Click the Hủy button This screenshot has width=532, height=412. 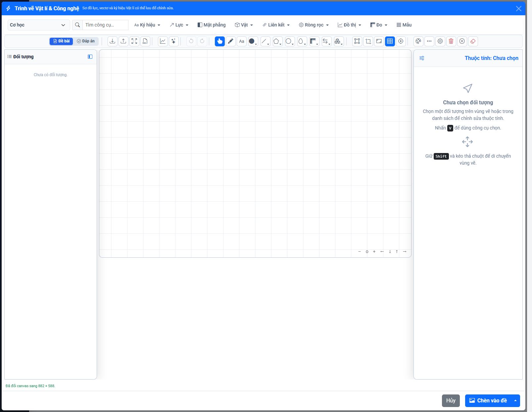point(451,401)
